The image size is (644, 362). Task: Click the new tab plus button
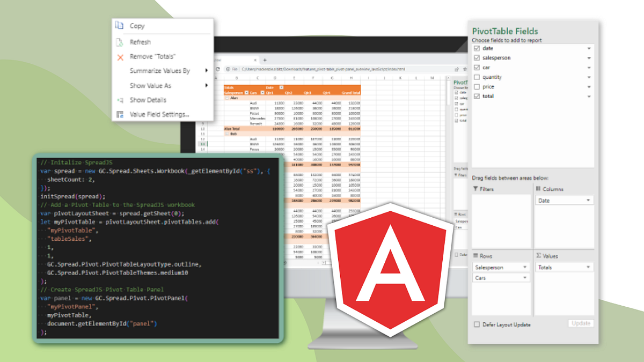pos(264,60)
